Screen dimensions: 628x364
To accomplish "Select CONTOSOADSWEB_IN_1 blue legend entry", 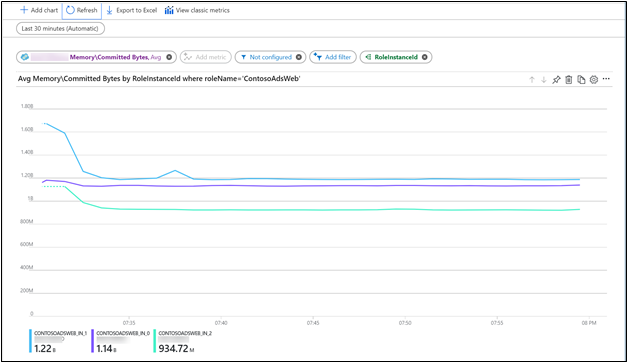I will pyautogui.click(x=58, y=341).
